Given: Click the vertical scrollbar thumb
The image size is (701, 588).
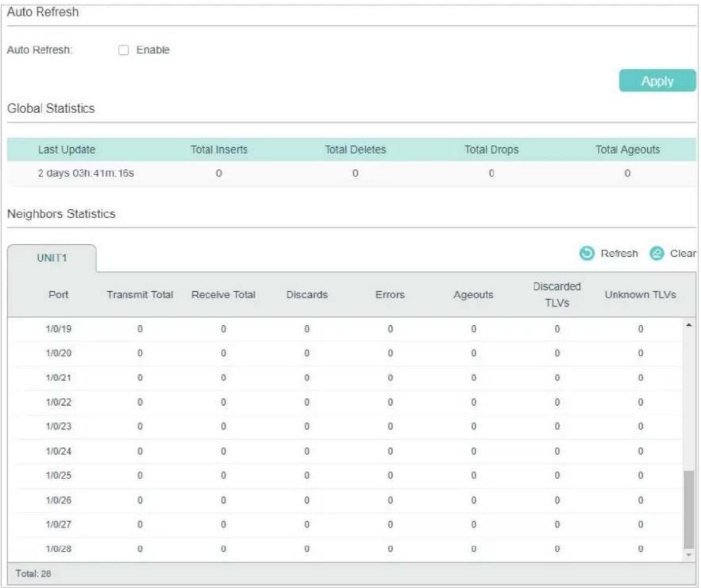Looking at the screenshot, I should pos(689,509).
